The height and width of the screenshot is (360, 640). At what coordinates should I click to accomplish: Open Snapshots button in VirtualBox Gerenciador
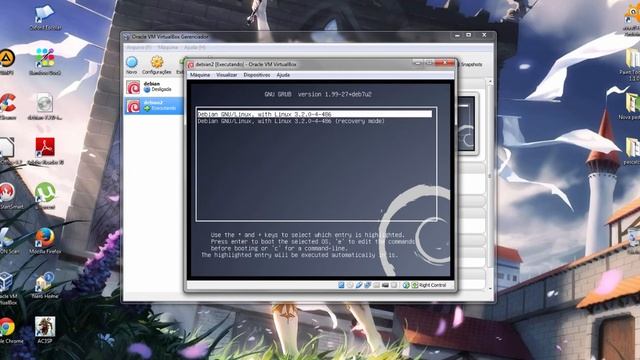(x=471, y=64)
